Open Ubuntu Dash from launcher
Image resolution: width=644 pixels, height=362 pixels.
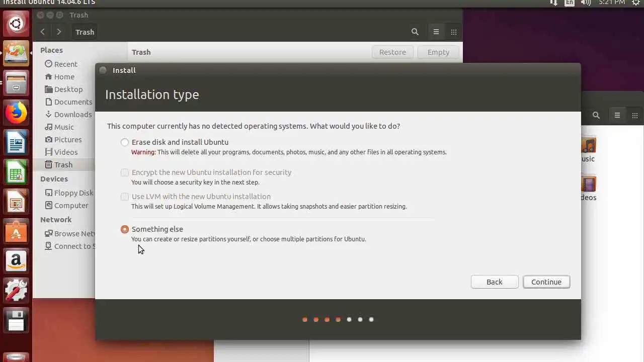16,24
